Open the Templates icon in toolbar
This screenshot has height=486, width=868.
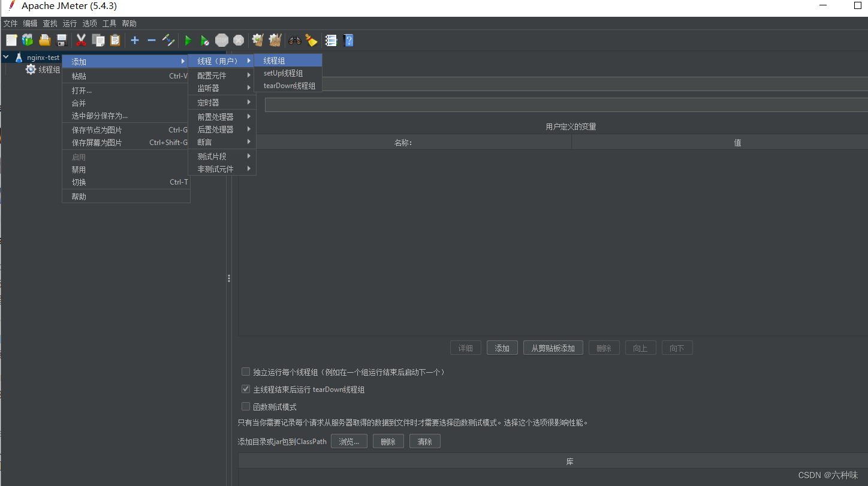click(x=28, y=40)
